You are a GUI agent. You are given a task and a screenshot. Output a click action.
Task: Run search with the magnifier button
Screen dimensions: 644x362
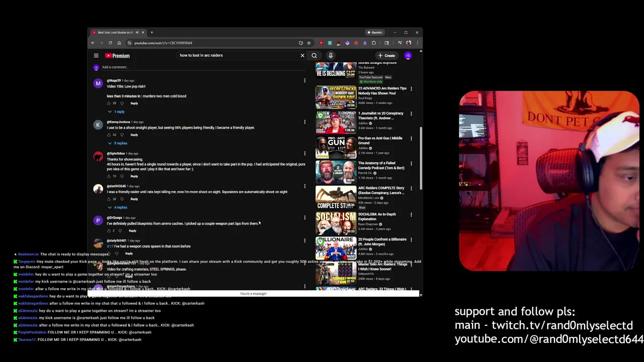(314, 55)
